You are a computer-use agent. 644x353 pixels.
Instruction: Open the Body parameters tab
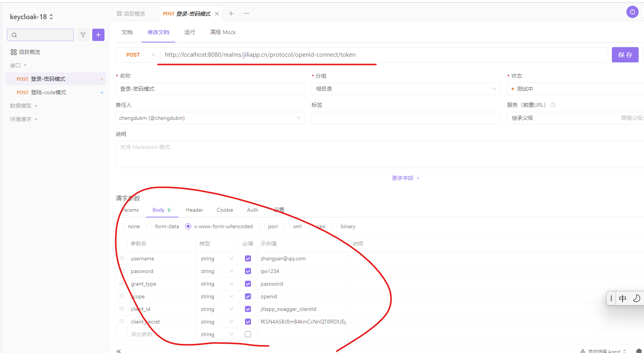(162, 210)
